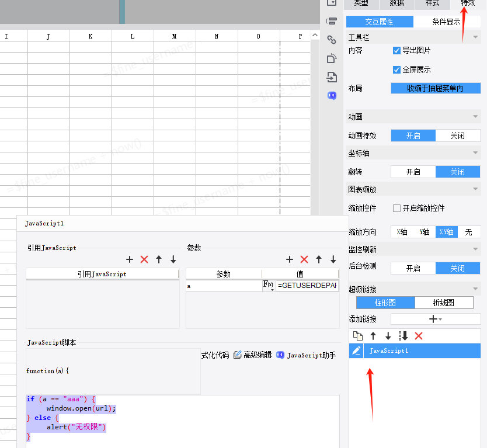487x448 pixels.
Task: Disable axis 翻转 with 关闭
Action: [x=458, y=172]
